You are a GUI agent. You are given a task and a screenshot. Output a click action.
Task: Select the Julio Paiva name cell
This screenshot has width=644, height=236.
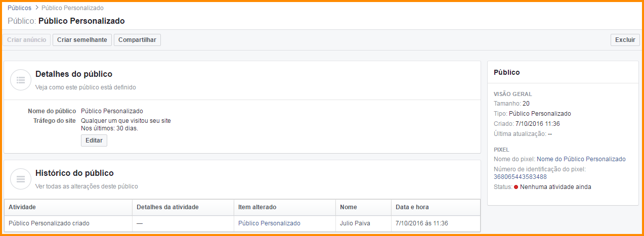(355, 223)
